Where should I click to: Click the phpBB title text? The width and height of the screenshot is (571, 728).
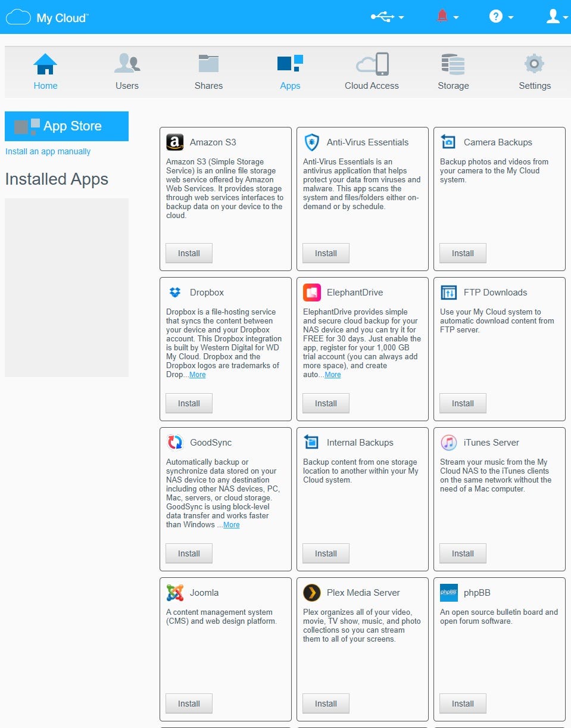[x=477, y=593]
